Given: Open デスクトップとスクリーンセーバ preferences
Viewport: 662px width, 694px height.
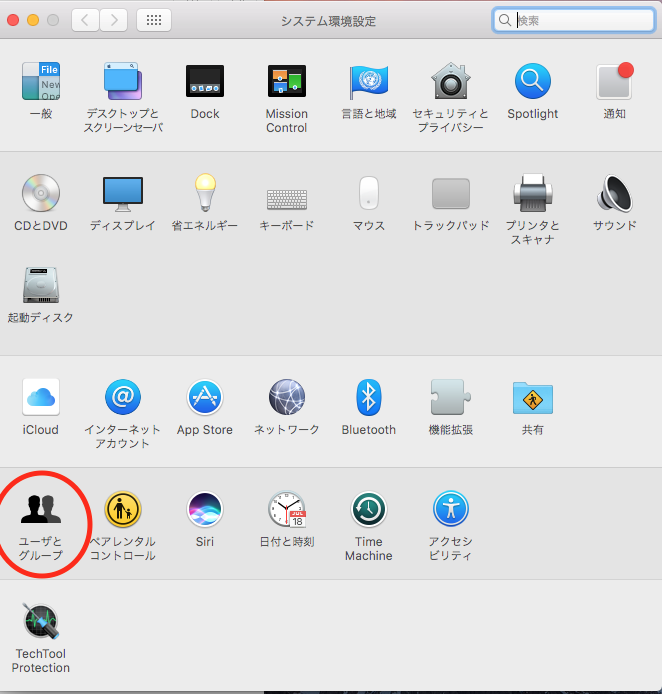Looking at the screenshot, I should pyautogui.click(x=123, y=81).
